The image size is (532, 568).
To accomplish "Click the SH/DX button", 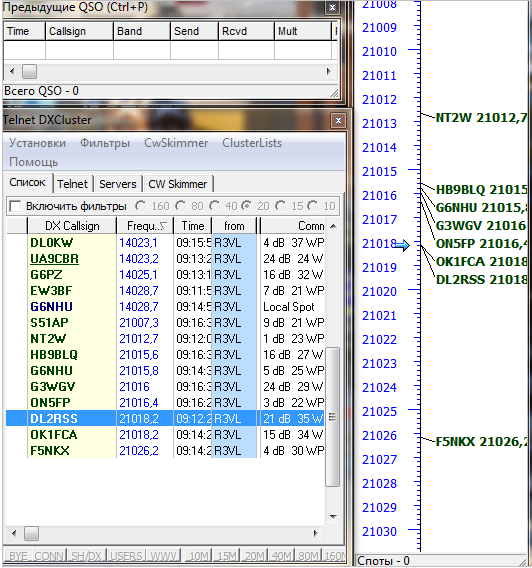I will click(x=87, y=556).
